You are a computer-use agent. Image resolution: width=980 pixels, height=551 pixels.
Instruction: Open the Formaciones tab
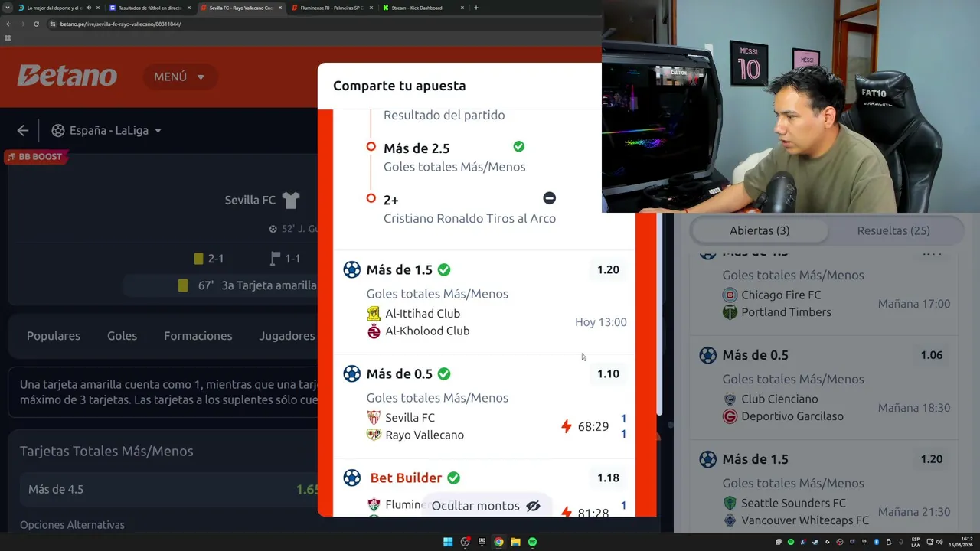198,336
